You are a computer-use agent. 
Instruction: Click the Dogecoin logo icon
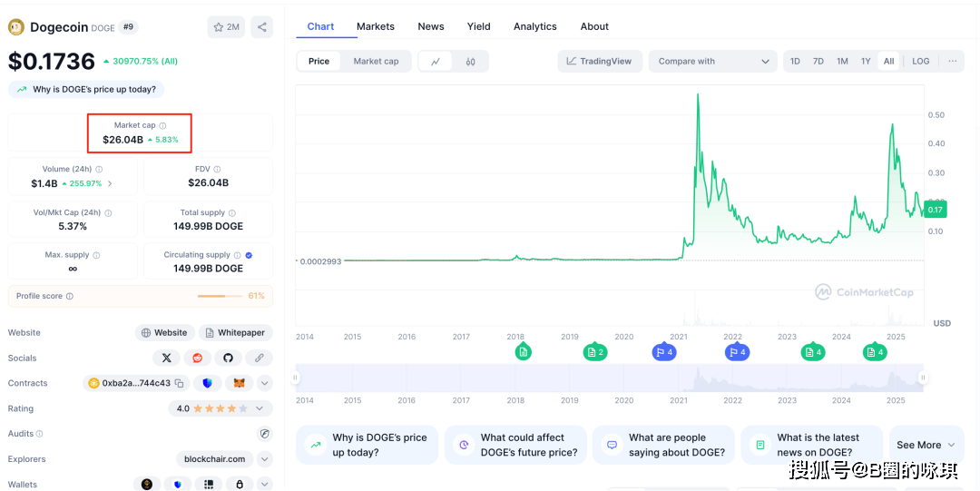(x=15, y=27)
